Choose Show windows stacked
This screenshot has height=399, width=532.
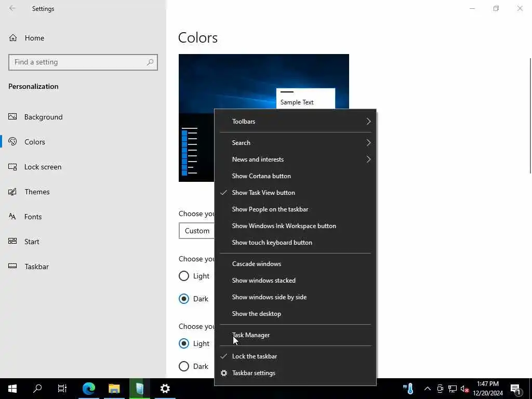coord(295,281)
